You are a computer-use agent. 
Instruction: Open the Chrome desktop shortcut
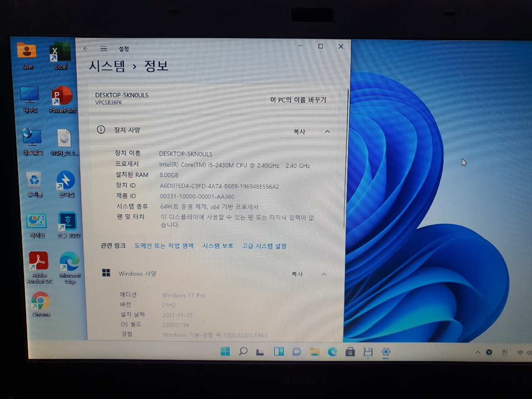point(41,304)
